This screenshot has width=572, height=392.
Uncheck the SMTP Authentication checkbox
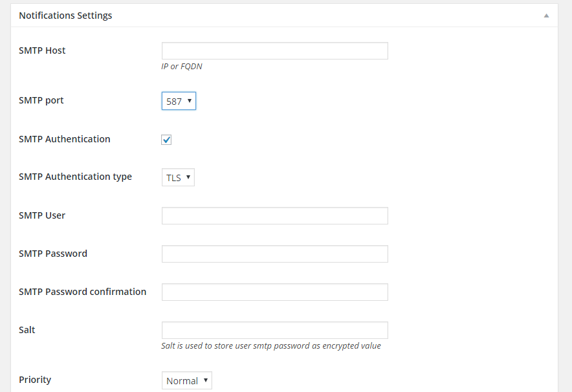point(166,139)
